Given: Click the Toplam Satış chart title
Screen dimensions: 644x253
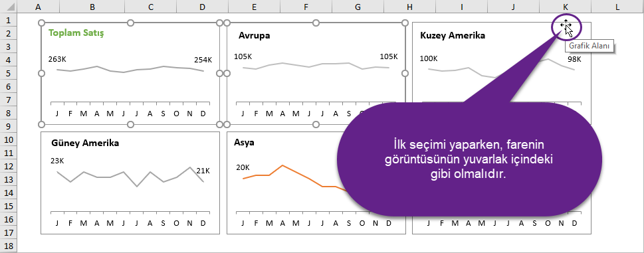Looking at the screenshot, I should click(76, 33).
